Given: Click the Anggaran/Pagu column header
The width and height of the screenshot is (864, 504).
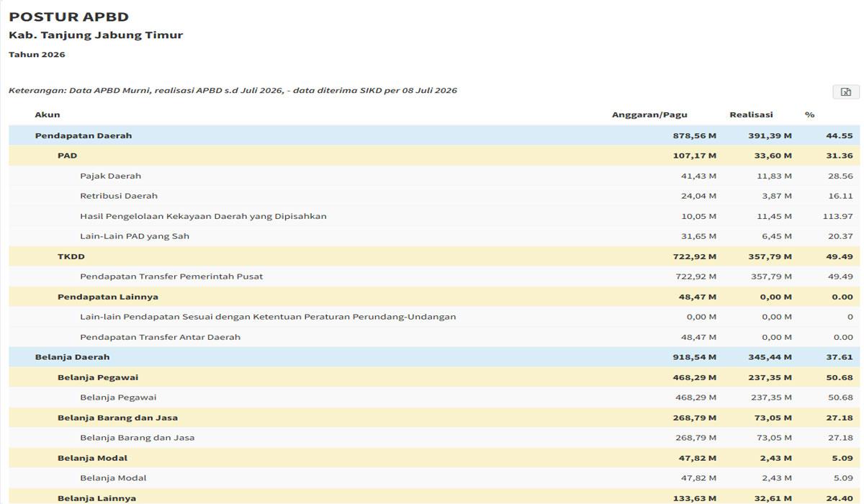Looking at the screenshot, I should pyautogui.click(x=649, y=115).
